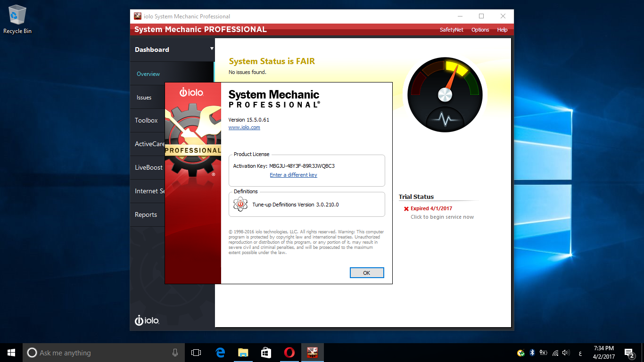Launch Microsoft Edge from the taskbar
The height and width of the screenshot is (362, 644).
pos(220,353)
